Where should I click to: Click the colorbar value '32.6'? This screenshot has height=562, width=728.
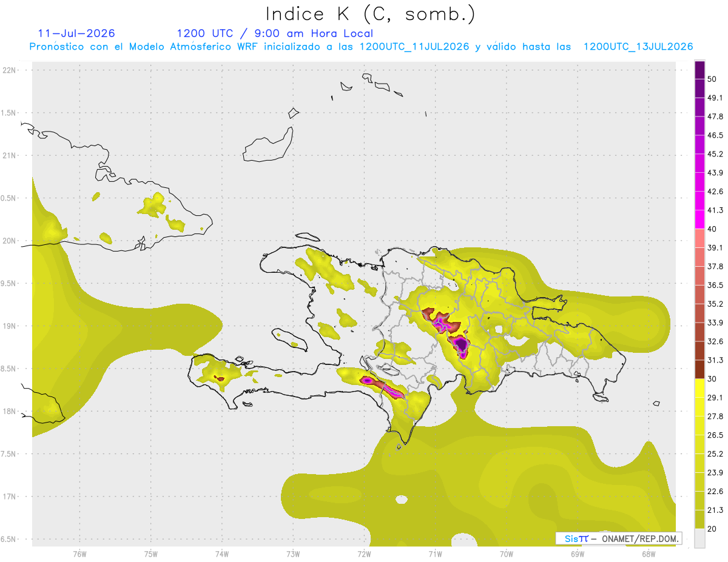tap(715, 341)
